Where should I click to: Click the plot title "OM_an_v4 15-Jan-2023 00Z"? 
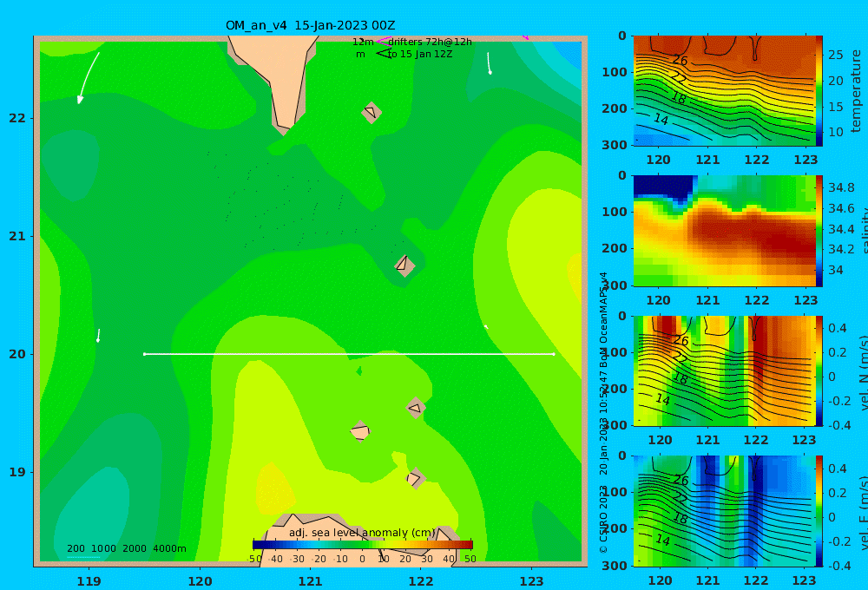tap(310, 25)
